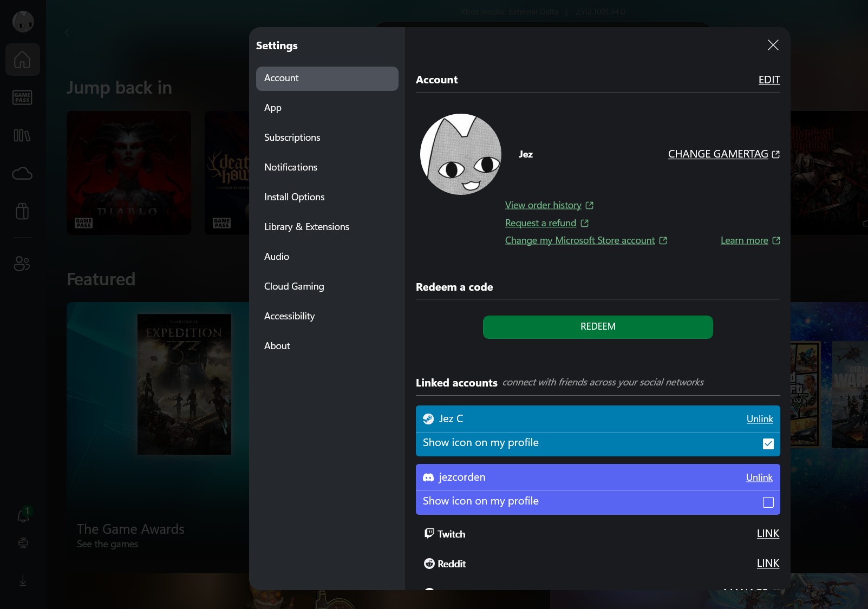Viewport: 868px width, 609px height.
Task: Open the Store bag sidebar icon
Action: point(22,211)
